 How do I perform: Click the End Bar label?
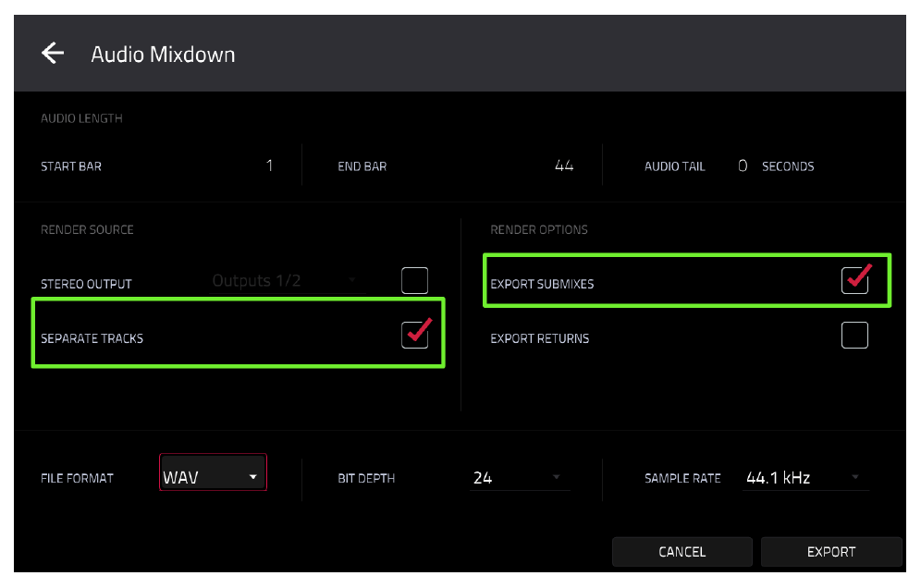(x=362, y=166)
